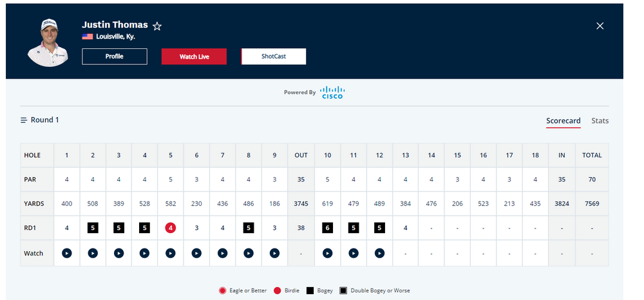Play hole 1 video
This screenshot has height=300, width=644.
(67, 253)
